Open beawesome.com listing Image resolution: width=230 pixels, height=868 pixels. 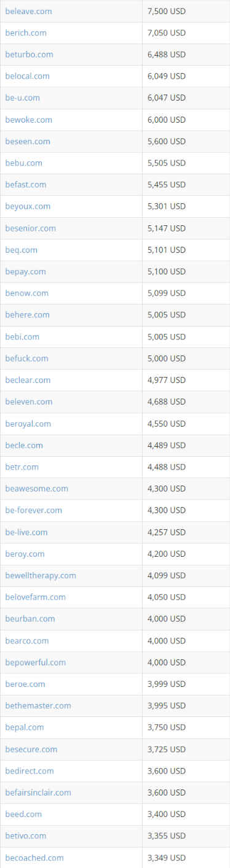click(x=36, y=489)
